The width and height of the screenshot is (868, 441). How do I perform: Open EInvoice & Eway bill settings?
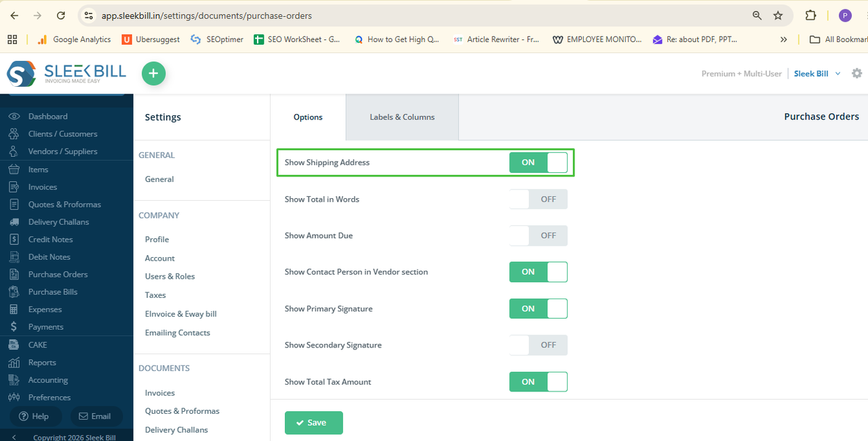click(x=181, y=314)
